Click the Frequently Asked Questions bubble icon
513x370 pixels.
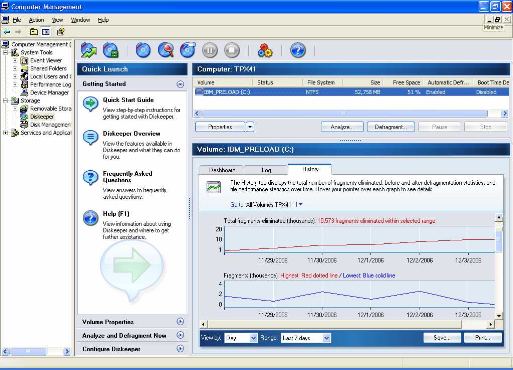(x=90, y=178)
